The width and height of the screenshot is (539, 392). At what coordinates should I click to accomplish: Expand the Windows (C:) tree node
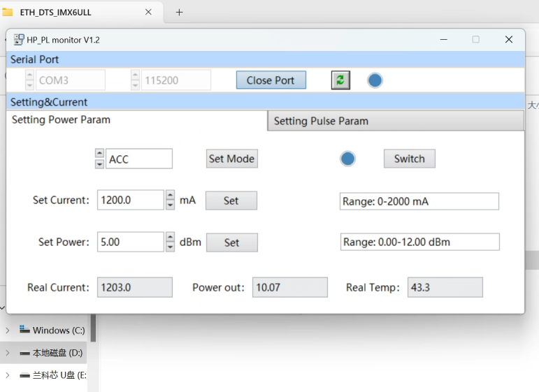8,330
